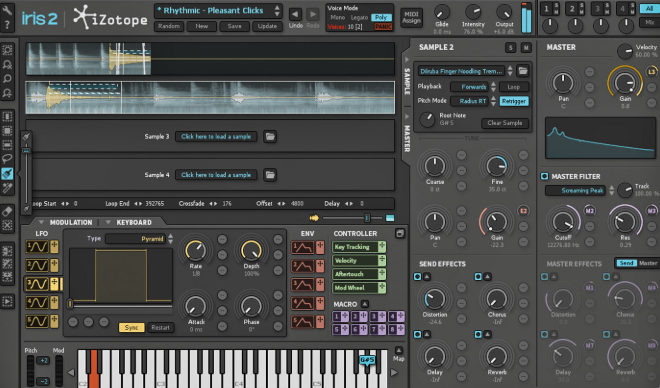Mute Sample 2 with the M button

[526, 48]
